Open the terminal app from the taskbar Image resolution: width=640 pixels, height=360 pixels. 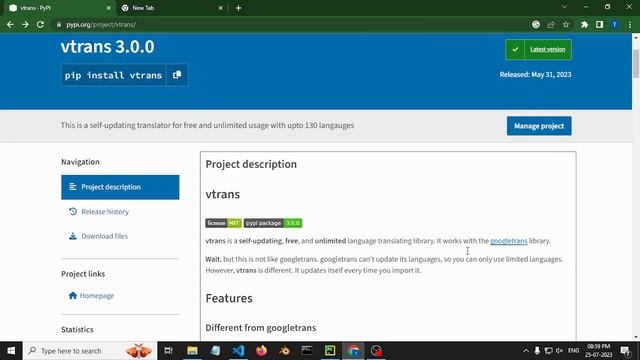click(307, 351)
